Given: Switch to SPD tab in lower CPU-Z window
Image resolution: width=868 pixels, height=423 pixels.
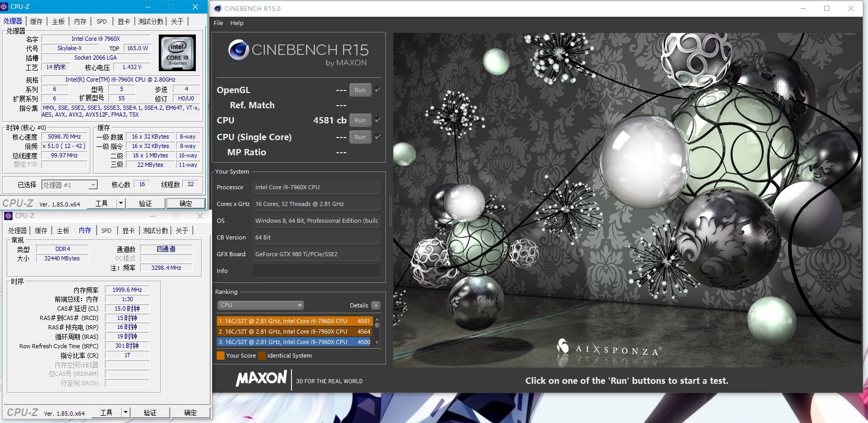Looking at the screenshot, I should [107, 231].
